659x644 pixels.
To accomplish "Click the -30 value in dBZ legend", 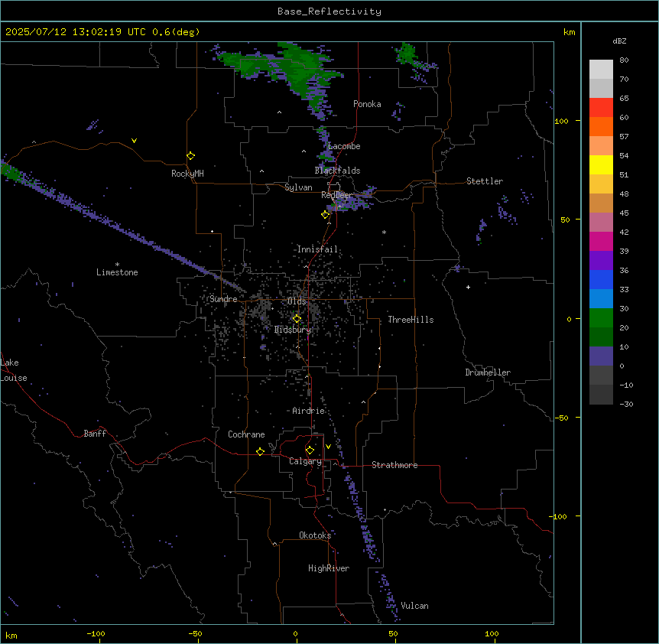I will point(626,405).
